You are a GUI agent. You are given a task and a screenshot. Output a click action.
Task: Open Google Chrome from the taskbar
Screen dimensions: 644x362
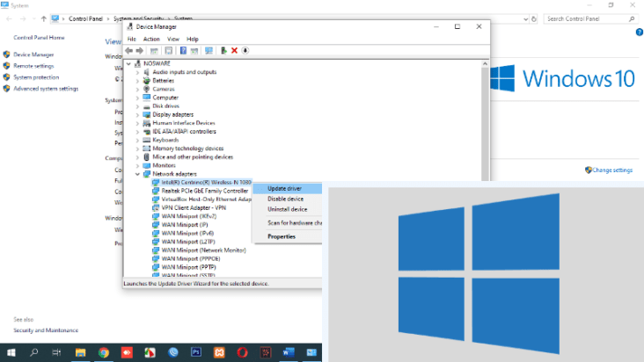pyautogui.click(x=104, y=352)
